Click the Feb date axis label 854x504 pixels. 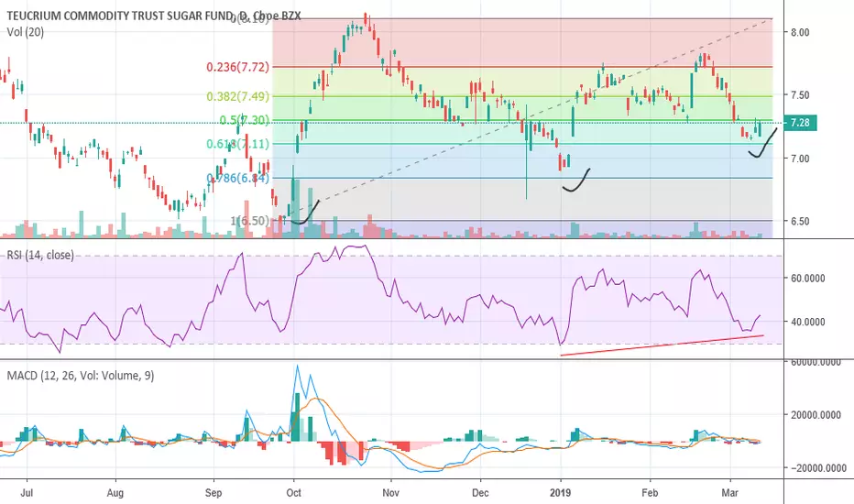click(650, 493)
